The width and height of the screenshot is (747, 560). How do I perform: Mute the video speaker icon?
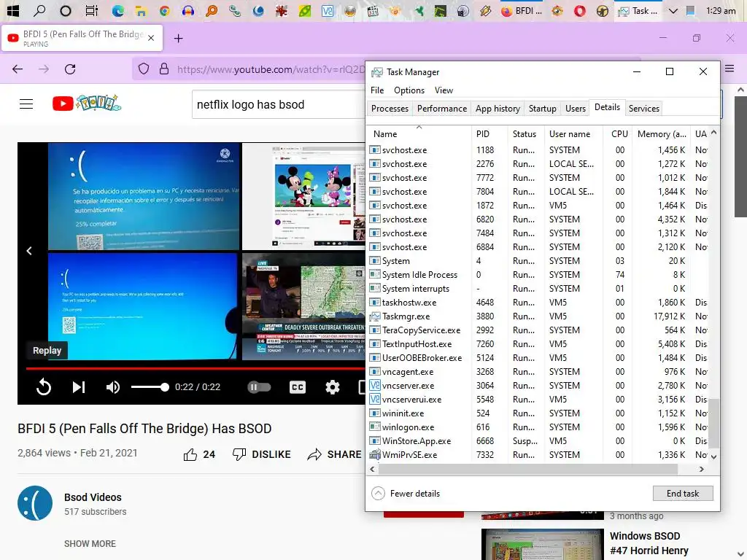113,387
